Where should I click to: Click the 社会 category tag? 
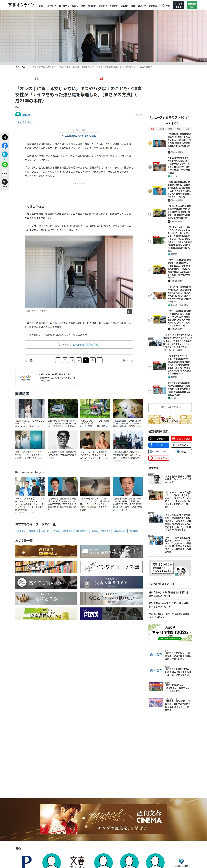click(30, 122)
